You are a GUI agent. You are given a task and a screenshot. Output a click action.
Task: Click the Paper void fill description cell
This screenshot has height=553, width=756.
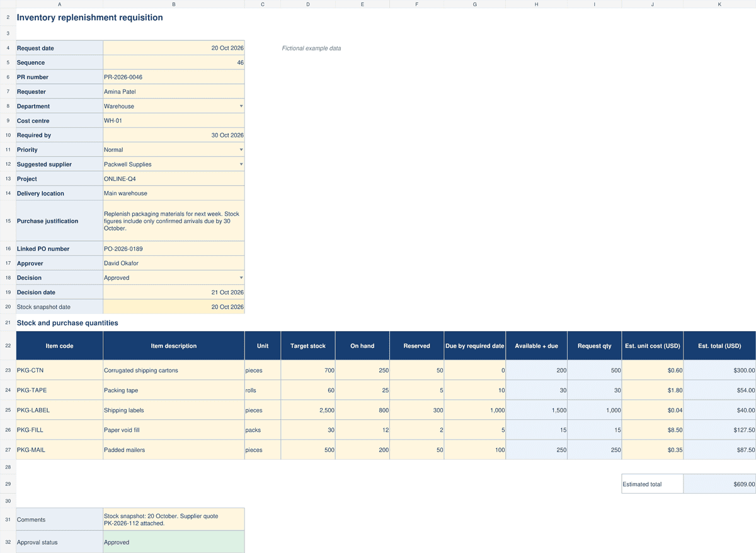(x=174, y=430)
